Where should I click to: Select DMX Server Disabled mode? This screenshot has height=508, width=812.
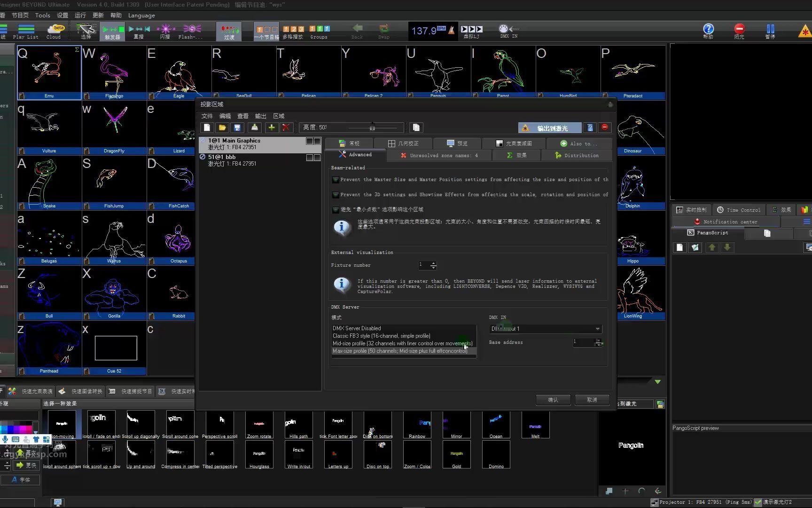tap(404, 328)
